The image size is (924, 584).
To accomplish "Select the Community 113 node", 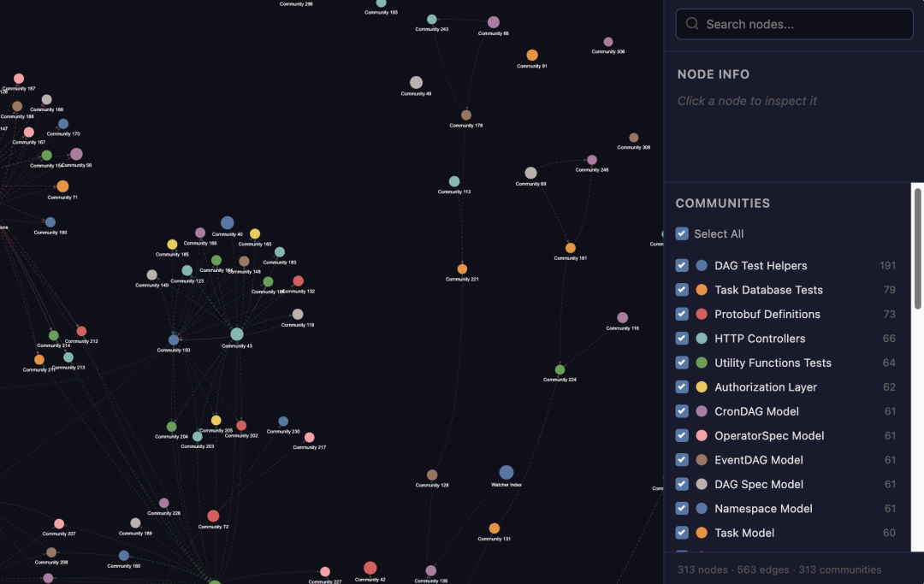I will click(454, 181).
